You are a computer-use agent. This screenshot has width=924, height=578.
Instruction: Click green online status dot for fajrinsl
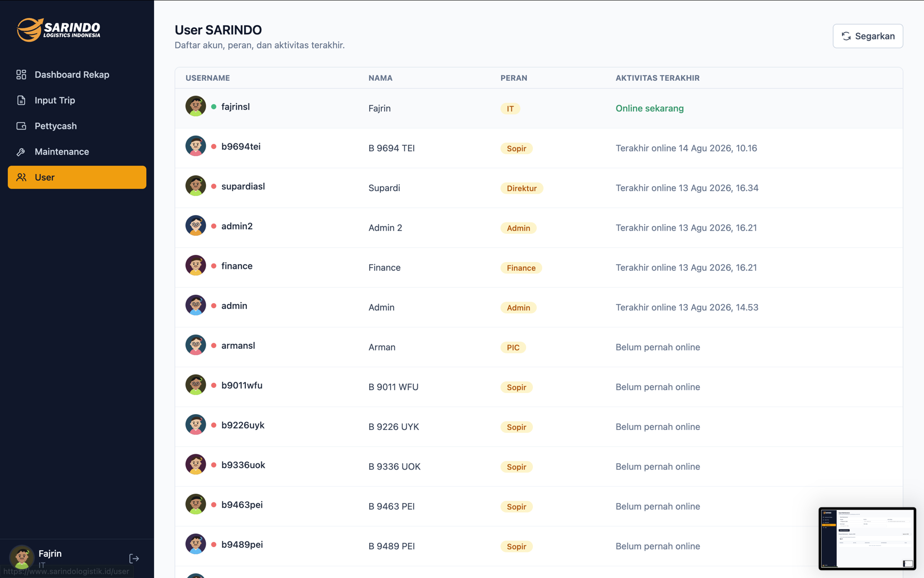coord(214,106)
